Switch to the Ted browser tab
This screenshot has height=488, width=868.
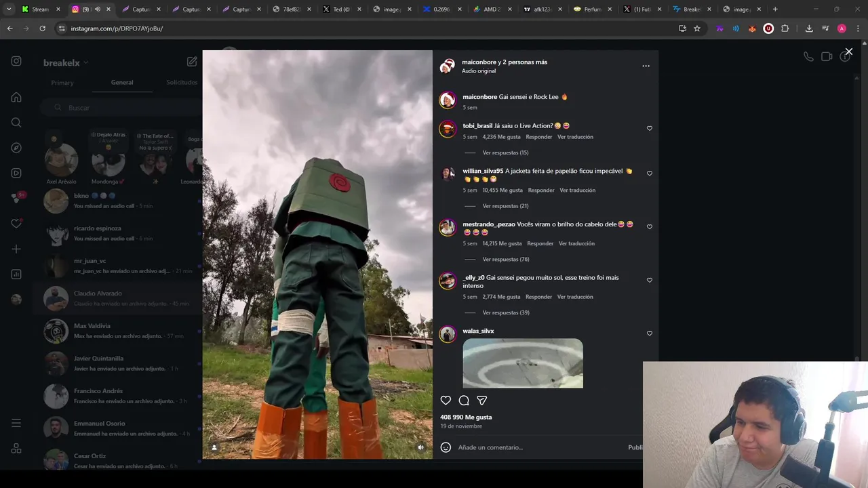click(x=342, y=9)
